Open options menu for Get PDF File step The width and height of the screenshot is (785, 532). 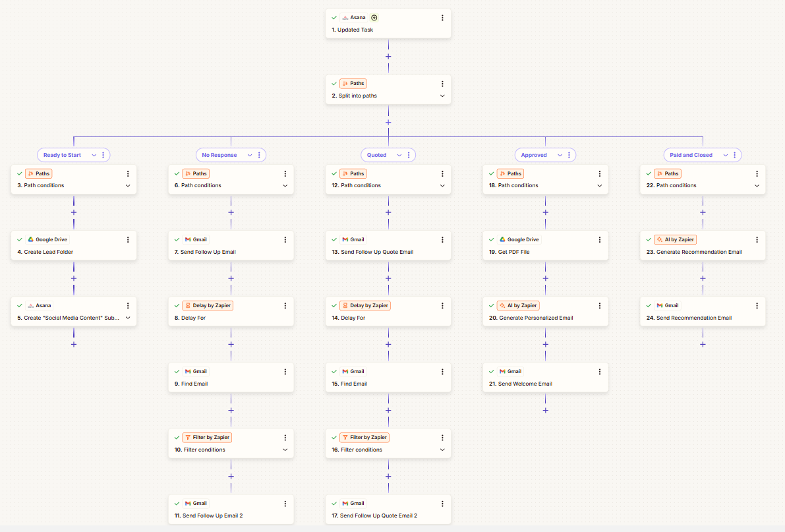coord(599,240)
